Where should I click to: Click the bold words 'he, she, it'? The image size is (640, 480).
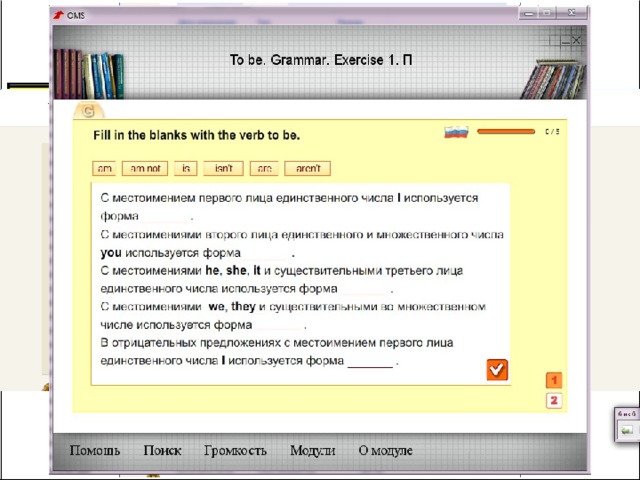[233, 271]
